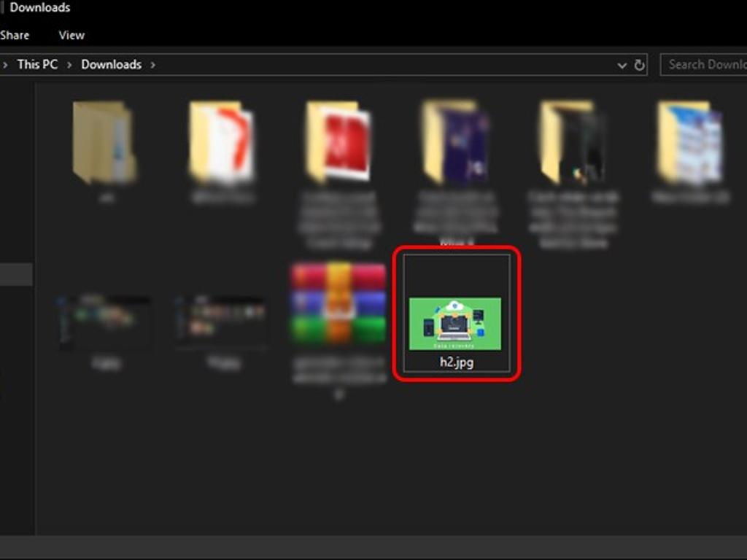Expand the chevron after This PC breadcrumb
Image resolution: width=747 pixels, height=560 pixels.
click(69, 65)
